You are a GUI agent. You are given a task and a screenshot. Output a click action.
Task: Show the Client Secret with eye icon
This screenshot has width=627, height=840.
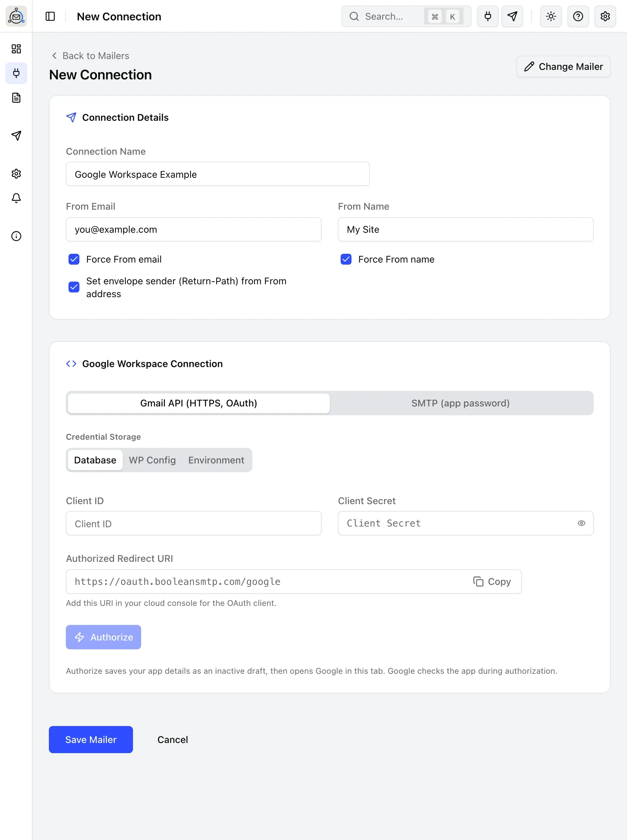coord(581,523)
